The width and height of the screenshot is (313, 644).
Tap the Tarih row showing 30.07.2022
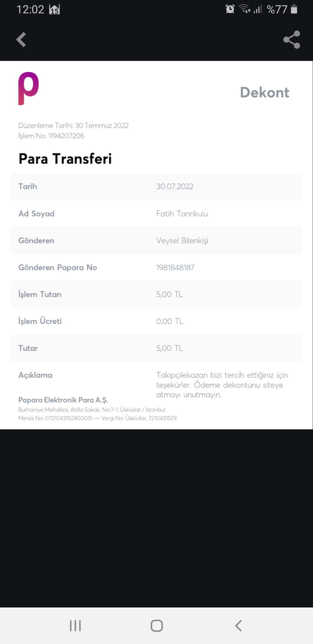pyautogui.click(x=156, y=187)
